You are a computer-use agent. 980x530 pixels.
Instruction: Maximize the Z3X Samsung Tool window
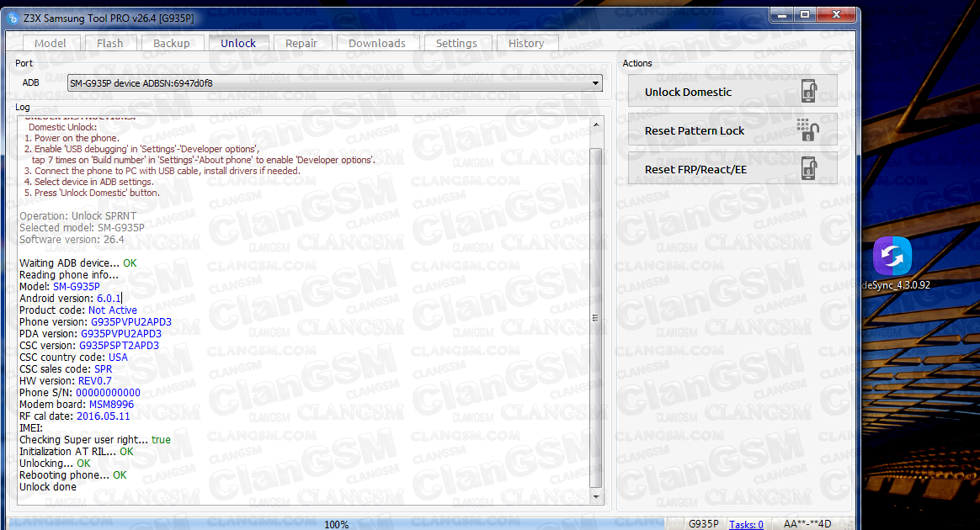tap(805, 14)
